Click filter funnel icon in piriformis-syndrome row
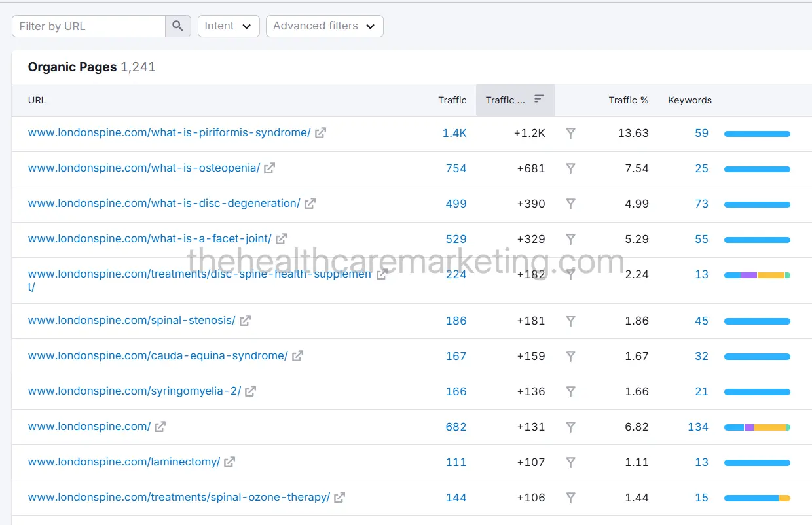812x525 pixels. tap(570, 133)
